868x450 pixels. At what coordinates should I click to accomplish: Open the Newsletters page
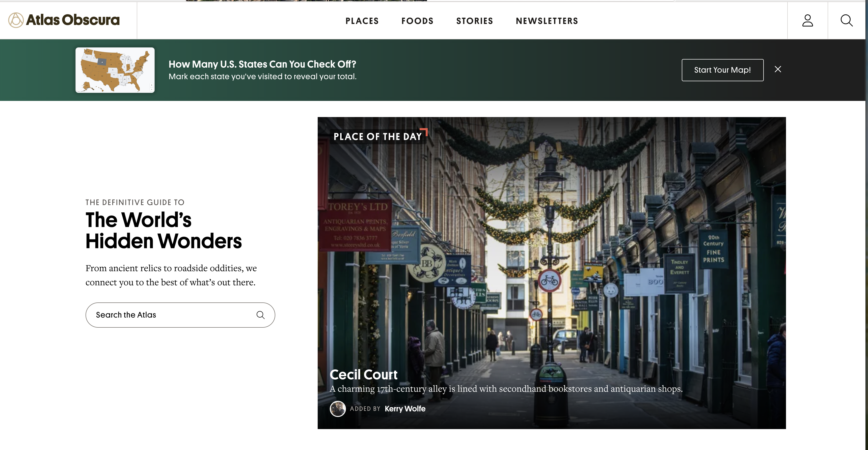coord(547,21)
